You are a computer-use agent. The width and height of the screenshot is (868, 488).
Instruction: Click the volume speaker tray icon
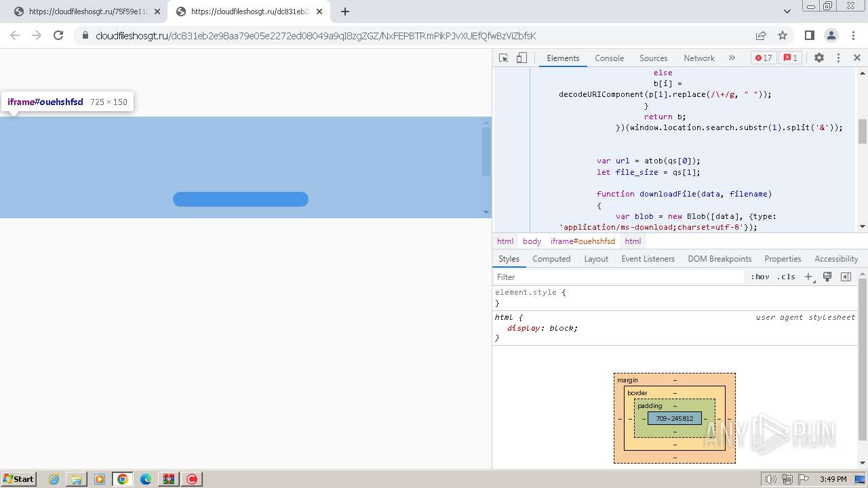(x=770, y=479)
